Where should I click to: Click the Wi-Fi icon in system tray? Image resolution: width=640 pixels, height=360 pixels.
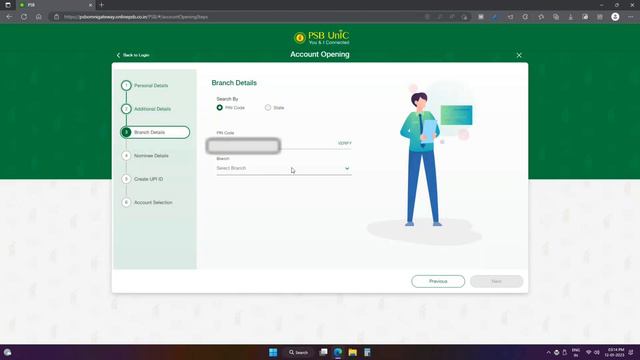click(x=589, y=352)
